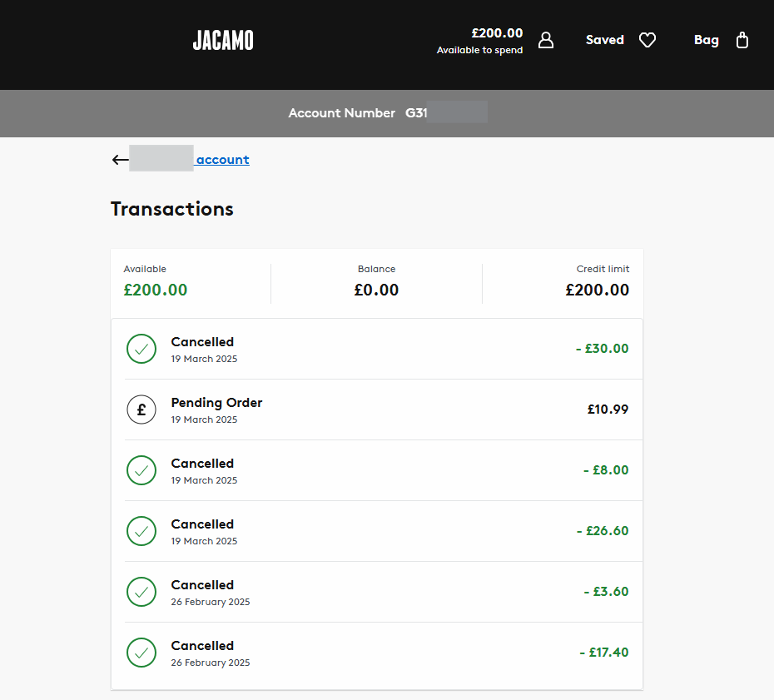774x700 pixels.
Task: Click green check icon for -£17.40 cancellation
Action: pos(141,653)
